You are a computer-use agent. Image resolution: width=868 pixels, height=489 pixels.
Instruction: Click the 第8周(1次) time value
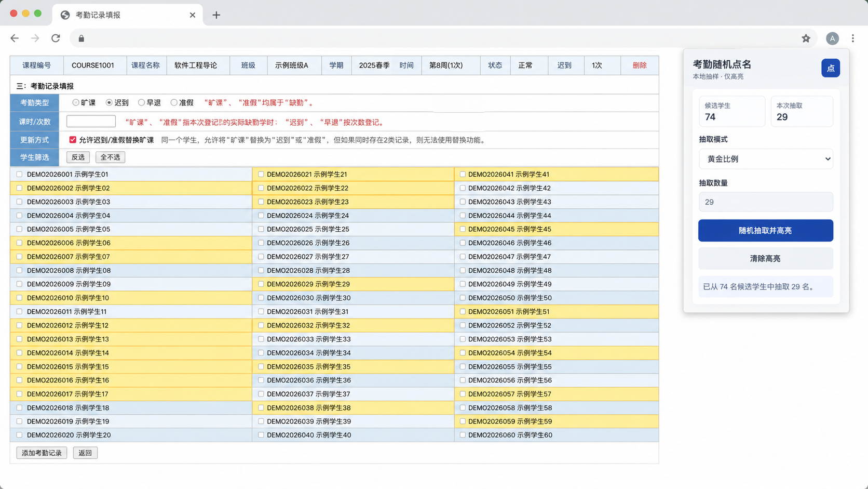(446, 65)
